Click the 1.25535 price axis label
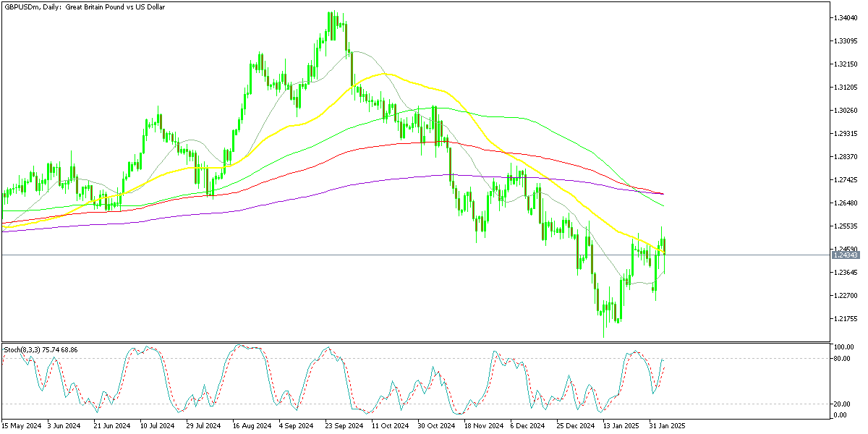This screenshot has height=434, width=868. click(x=846, y=226)
